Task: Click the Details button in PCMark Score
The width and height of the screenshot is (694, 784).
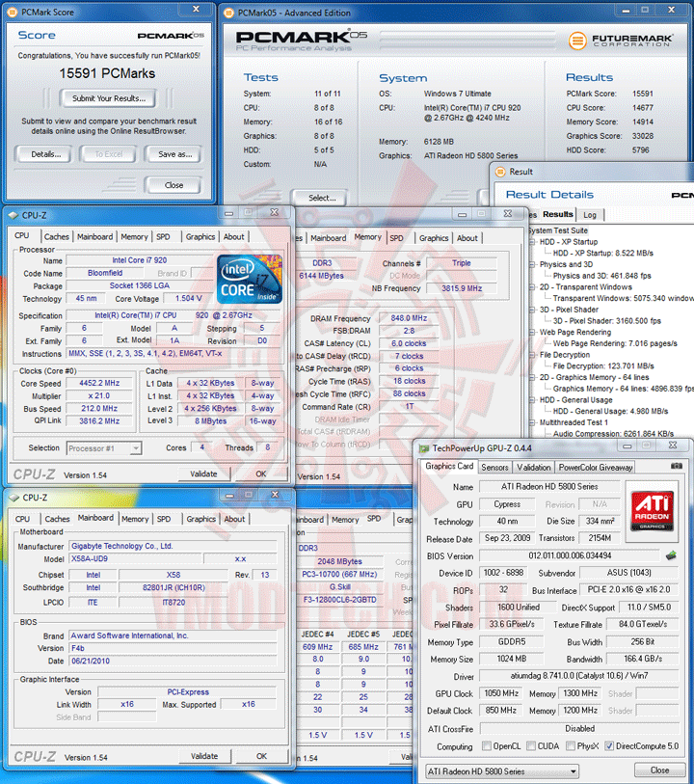Action: point(45,154)
